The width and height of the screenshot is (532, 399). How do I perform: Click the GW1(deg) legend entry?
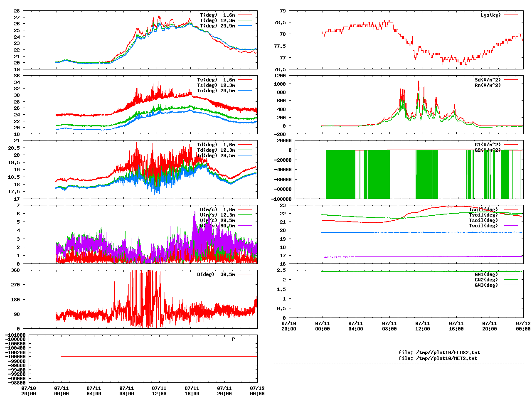(x=486, y=274)
